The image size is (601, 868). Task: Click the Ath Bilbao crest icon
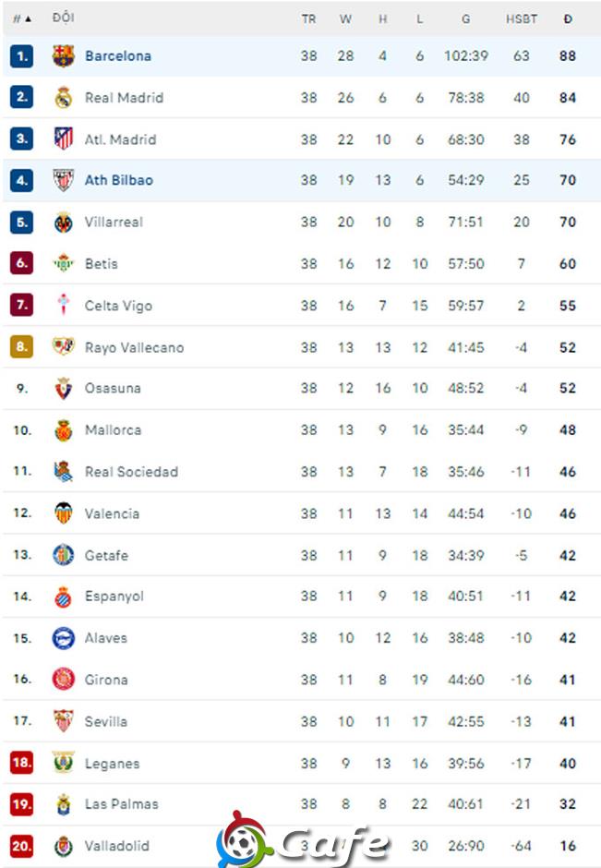coord(63,180)
